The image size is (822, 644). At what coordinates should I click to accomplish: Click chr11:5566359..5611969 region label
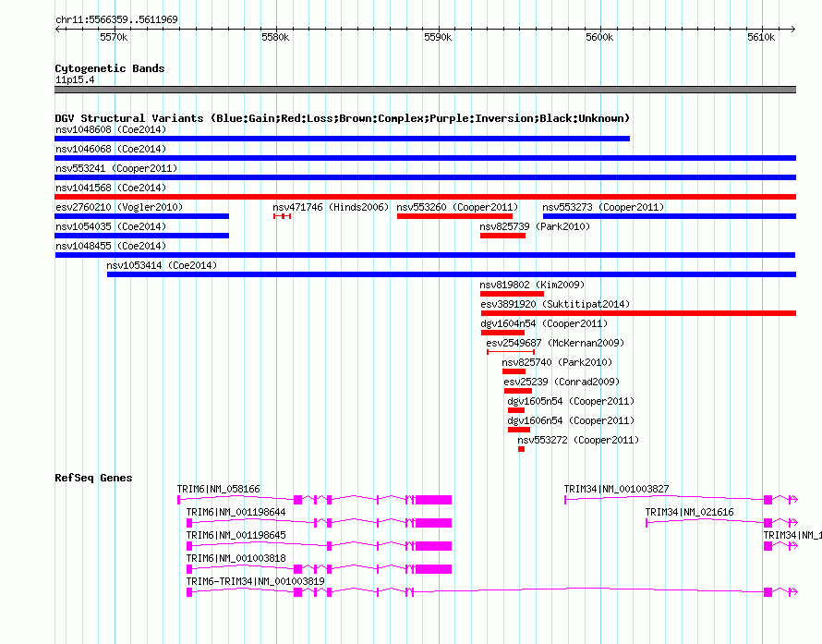pos(116,19)
